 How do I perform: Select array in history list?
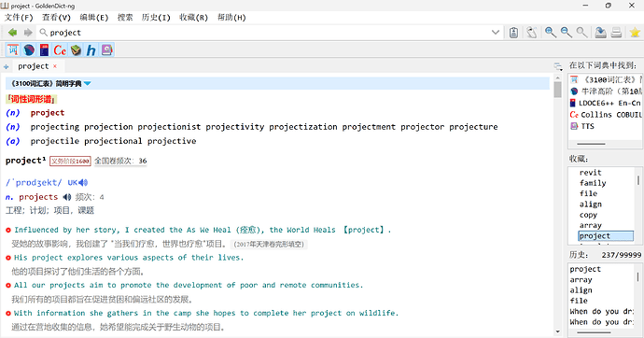click(581, 280)
